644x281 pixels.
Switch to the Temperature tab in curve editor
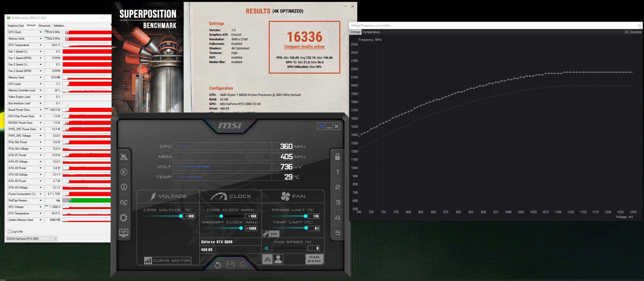coord(371,32)
